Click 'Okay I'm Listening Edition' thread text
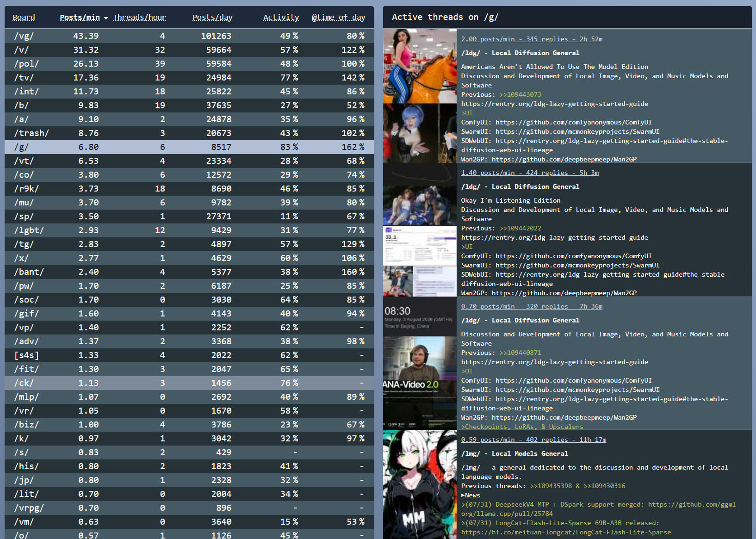Image resolution: width=756 pixels, height=539 pixels. (x=511, y=201)
